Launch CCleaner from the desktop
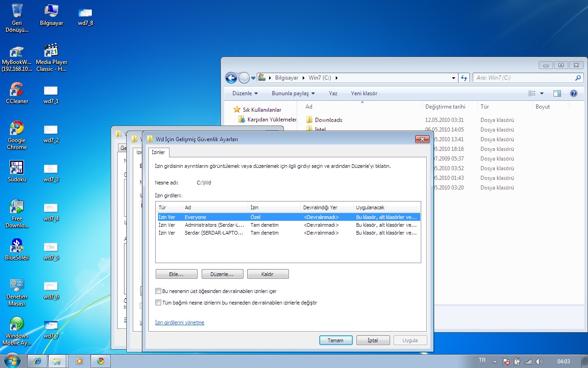This screenshot has width=588, height=368. (x=17, y=93)
